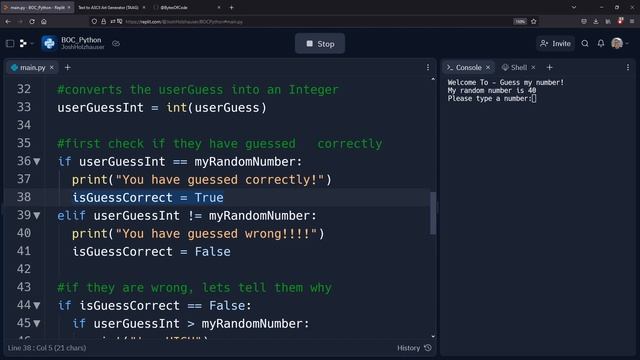Bookmark this page with the star
The width and height of the screenshot is (640, 360).
pos(533,22)
